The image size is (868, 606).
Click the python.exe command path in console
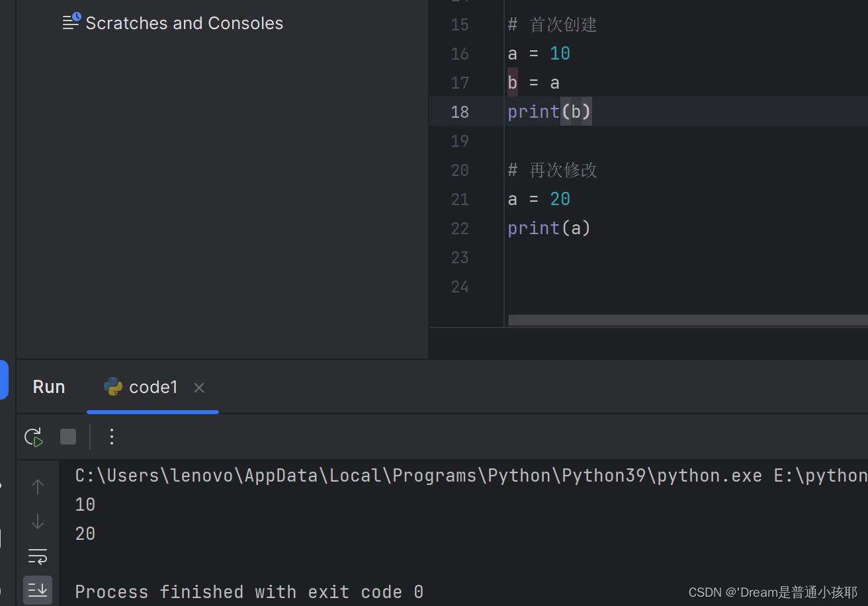click(419, 476)
